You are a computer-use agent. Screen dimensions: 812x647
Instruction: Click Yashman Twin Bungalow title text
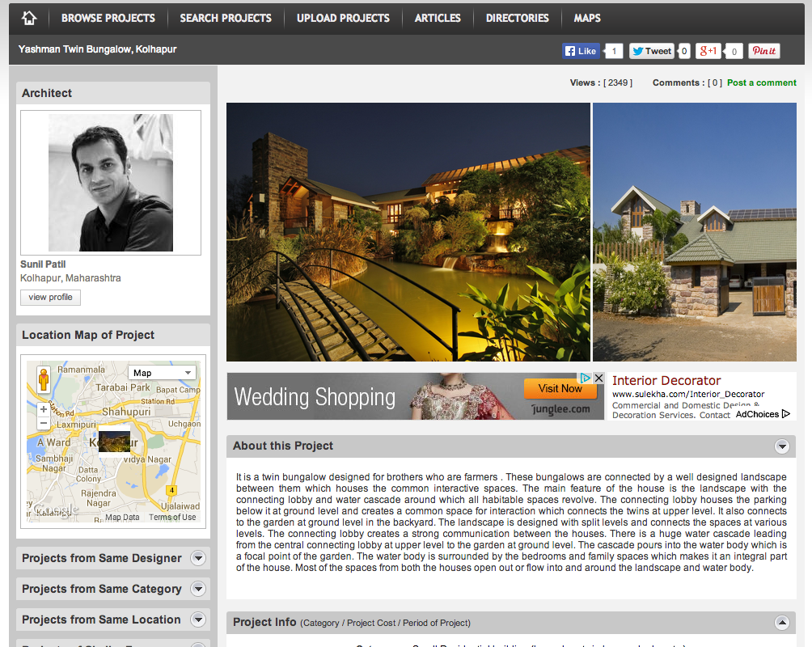(x=97, y=49)
